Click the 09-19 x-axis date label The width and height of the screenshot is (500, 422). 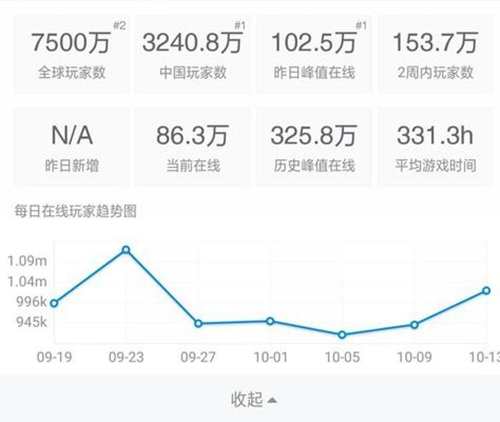[x=54, y=357]
